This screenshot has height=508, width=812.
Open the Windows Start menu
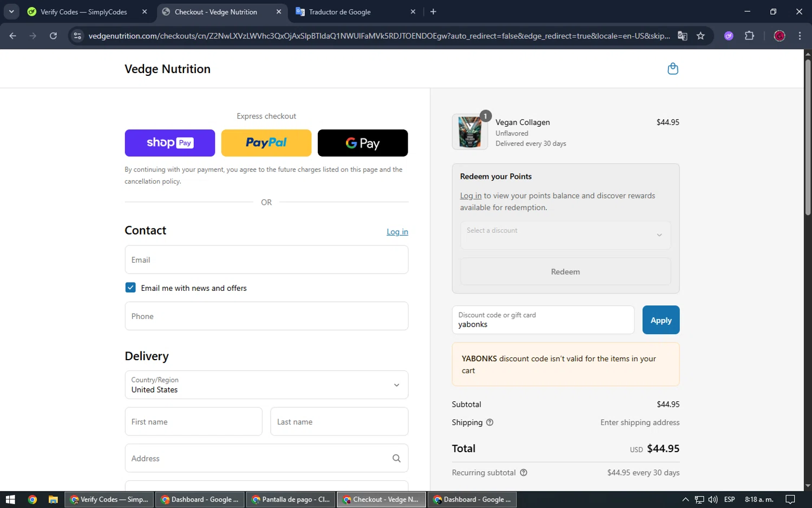[10, 499]
